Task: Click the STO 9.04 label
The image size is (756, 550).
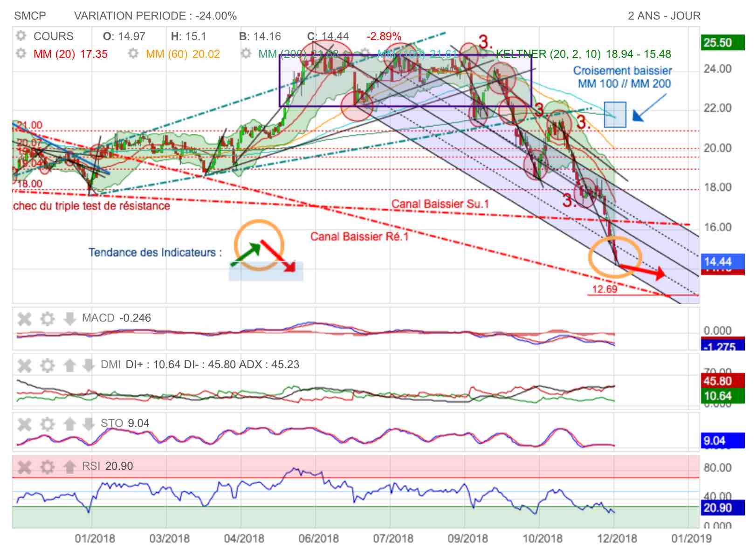Action: coord(125,423)
